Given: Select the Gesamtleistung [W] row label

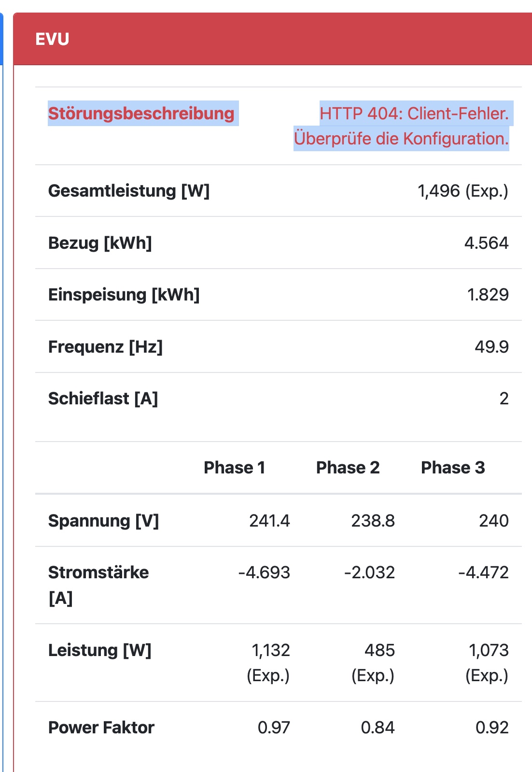Looking at the screenshot, I should coord(129,191).
